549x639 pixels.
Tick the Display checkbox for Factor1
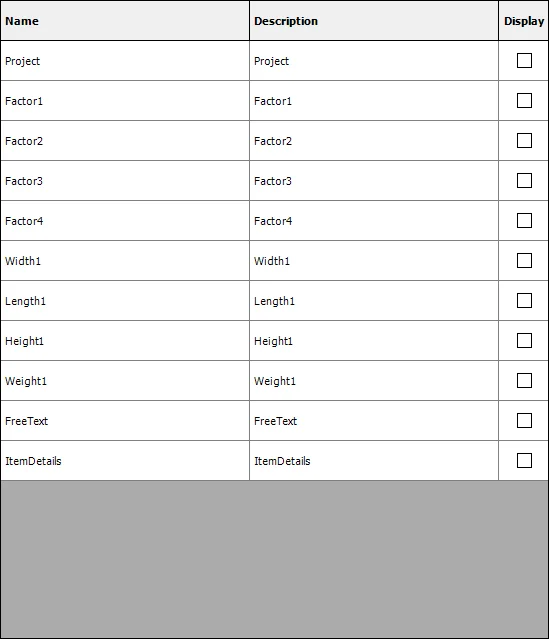524,101
